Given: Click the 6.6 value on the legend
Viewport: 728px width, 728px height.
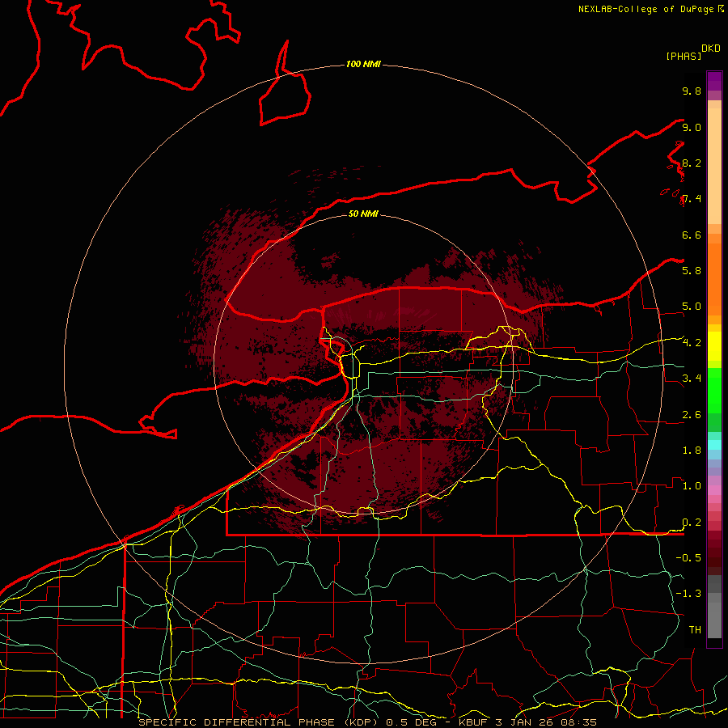Looking at the screenshot, I should (692, 235).
